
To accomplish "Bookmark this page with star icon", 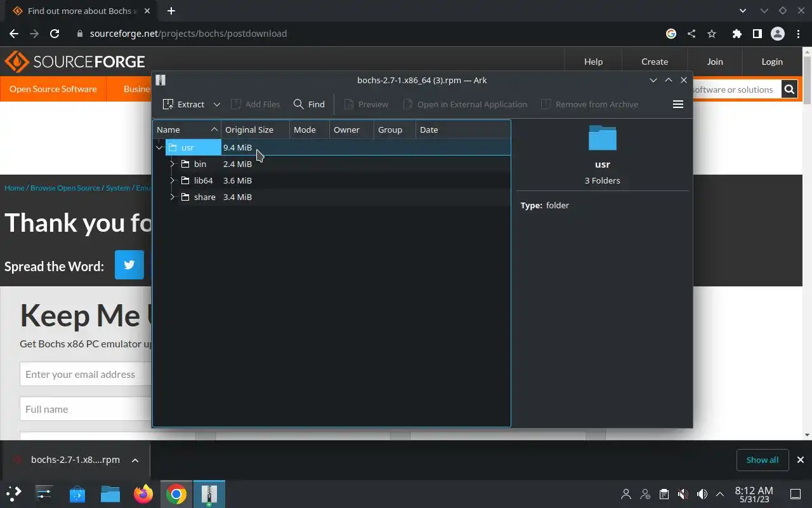I will 712,34.
